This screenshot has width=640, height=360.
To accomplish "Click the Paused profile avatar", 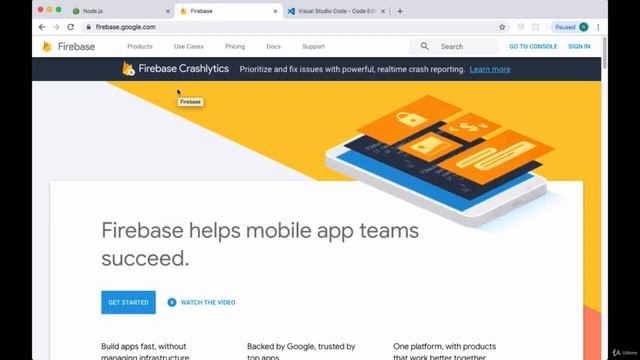I will [584, 27].
